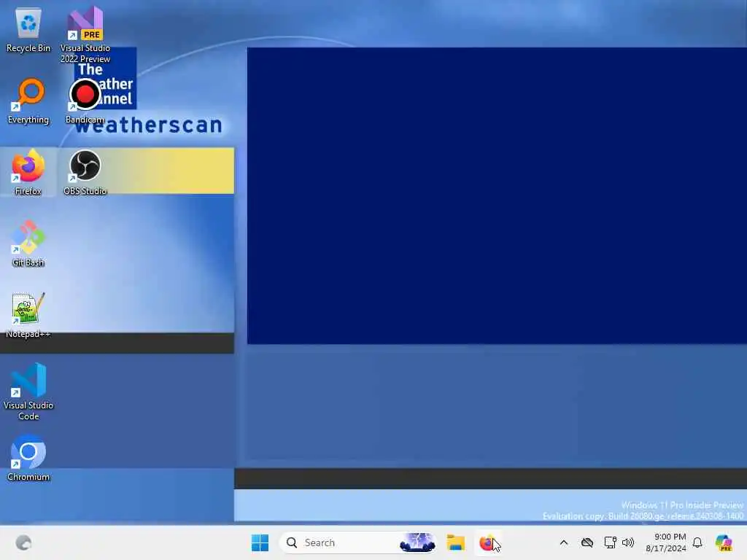Screen dimensions: 747x560
Task: Launch Bandicam from the desktop
Action: click(85, 101)
